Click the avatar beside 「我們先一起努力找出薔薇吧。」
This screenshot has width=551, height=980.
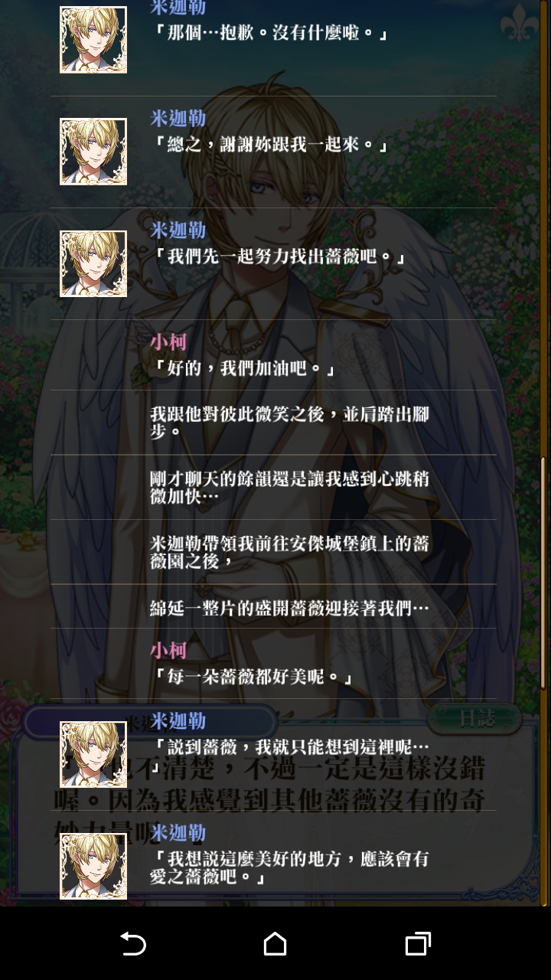[93, 263]
